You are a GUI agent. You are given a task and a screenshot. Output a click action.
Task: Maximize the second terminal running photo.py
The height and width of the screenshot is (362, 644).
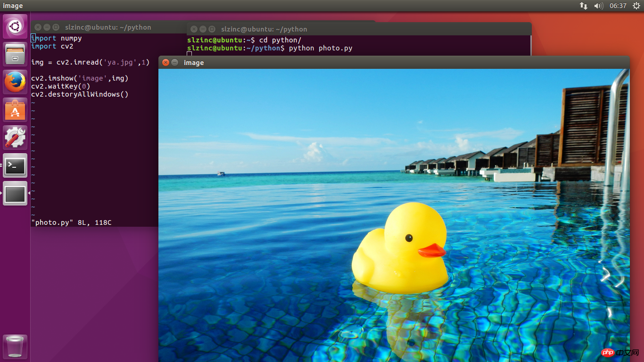[x=212, y=29]
